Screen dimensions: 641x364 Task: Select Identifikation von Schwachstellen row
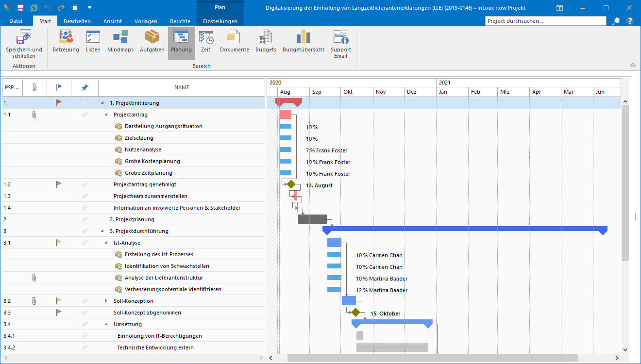click(134, 266)
